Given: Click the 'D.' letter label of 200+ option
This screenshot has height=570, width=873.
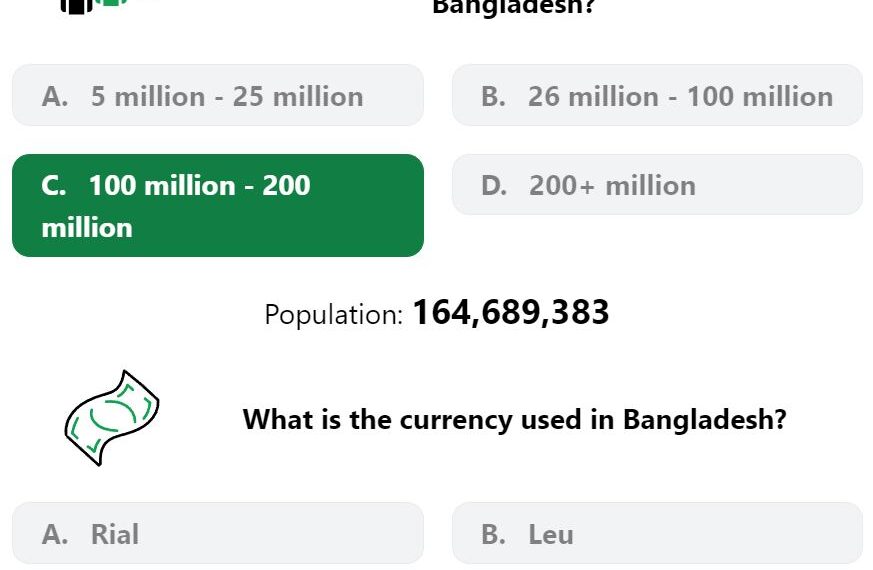Looking at the screenshot, I should 494,185.
